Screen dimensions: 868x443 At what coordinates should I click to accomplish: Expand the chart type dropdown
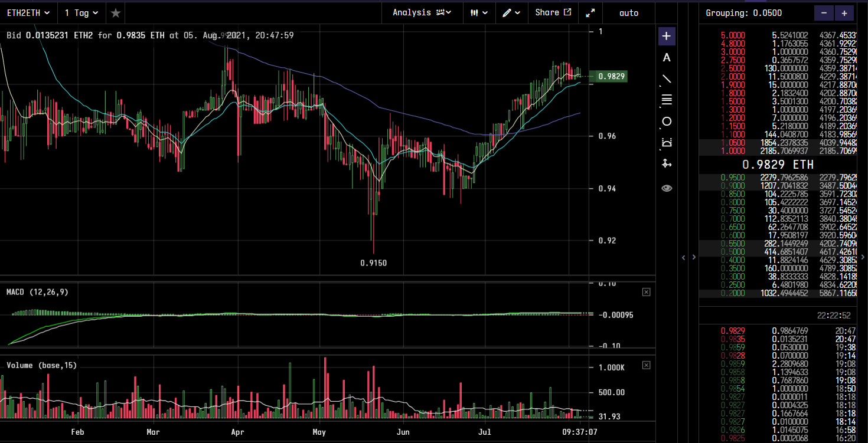pyautogui.click(x=479, y=12)
